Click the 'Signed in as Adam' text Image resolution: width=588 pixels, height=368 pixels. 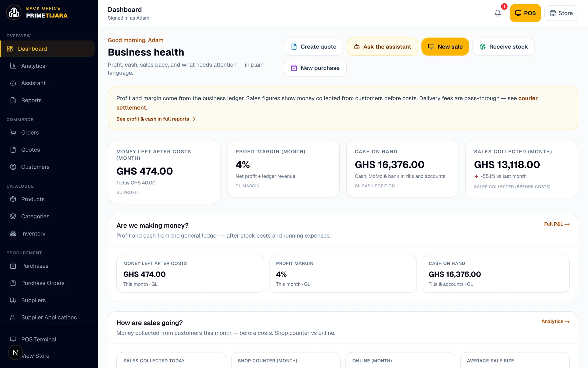(x=129, y=18)
